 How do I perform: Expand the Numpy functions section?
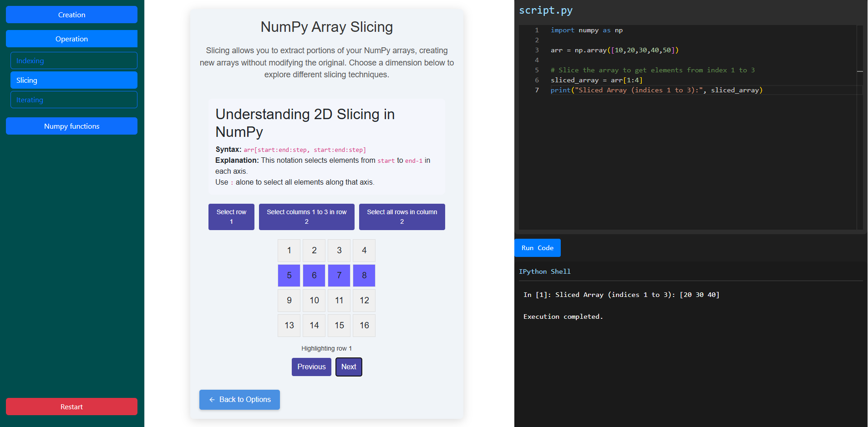pyautogui.click(x=71, y=126)
